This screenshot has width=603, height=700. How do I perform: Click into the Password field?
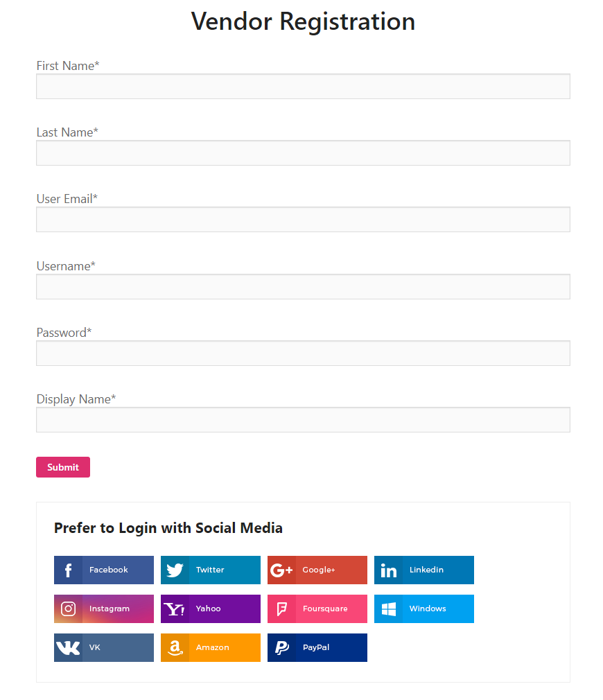pyautogui.click(x=303, y=353)
